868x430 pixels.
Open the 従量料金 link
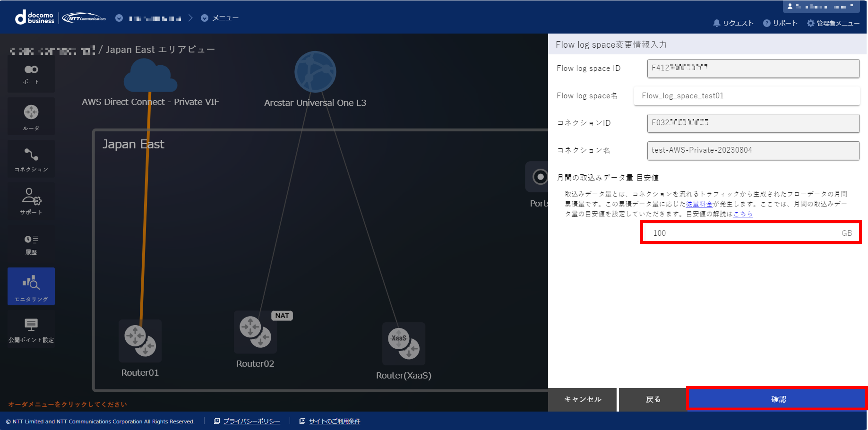[x=699, y=204]
